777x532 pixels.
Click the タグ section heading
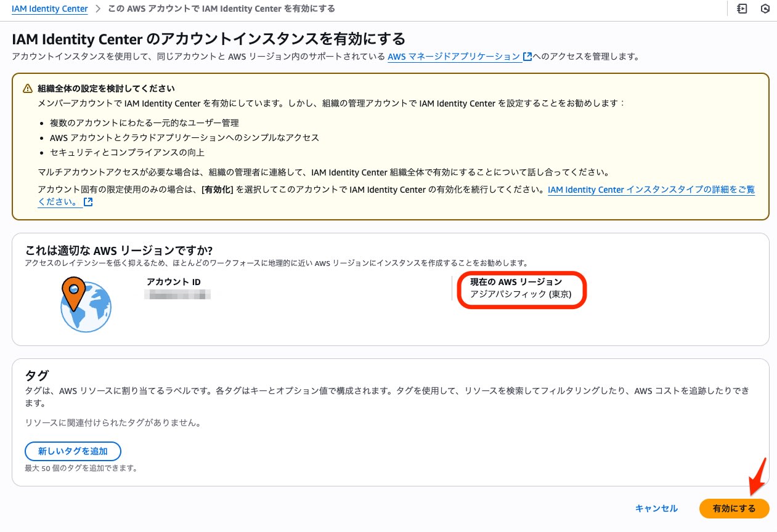pyautogui.click(x=37, y=375)
